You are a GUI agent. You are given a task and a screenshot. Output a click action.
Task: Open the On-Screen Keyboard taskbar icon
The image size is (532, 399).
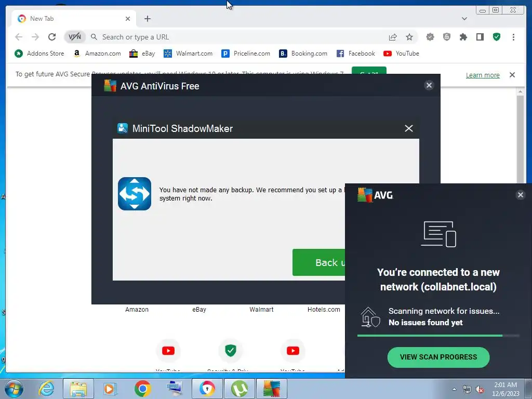click(175, 389)
